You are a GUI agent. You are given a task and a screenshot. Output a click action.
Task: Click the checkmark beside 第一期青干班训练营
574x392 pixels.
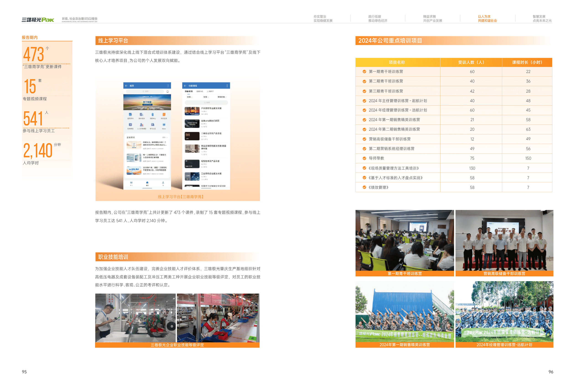tap(364, 72)
